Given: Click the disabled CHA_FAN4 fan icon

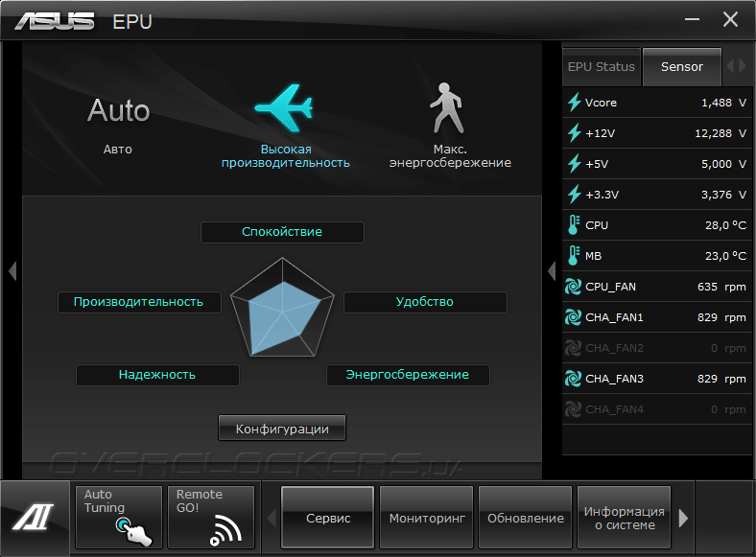Looking at the screenshot, I should [x=573, y=409].
